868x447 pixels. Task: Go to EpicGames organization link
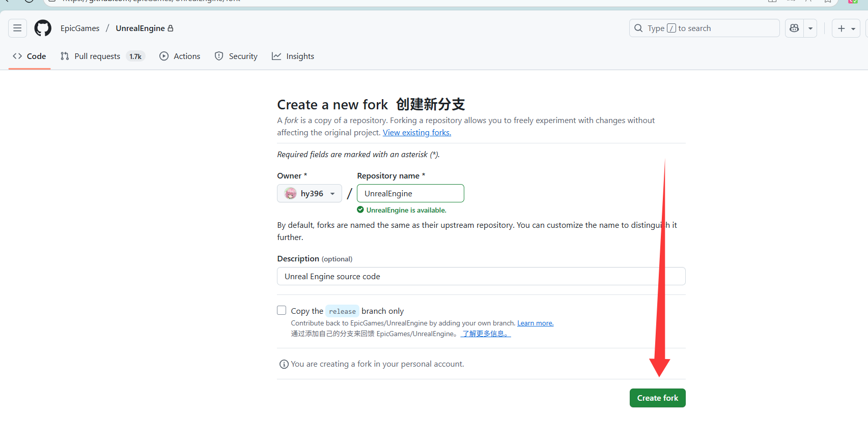[80, 28]
